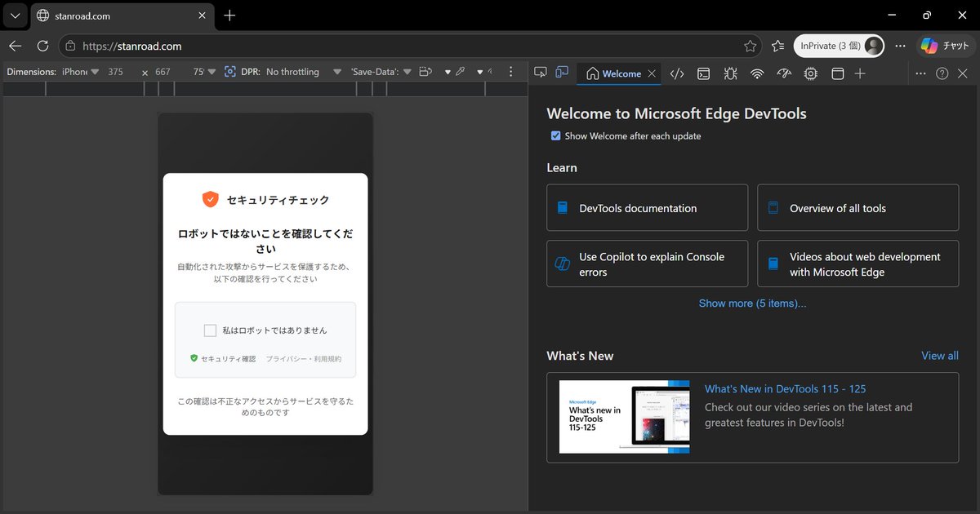The width and height of the screenshot is (980, 514).
Task: Open browser Settings and more menu
Action: (900, 46)
